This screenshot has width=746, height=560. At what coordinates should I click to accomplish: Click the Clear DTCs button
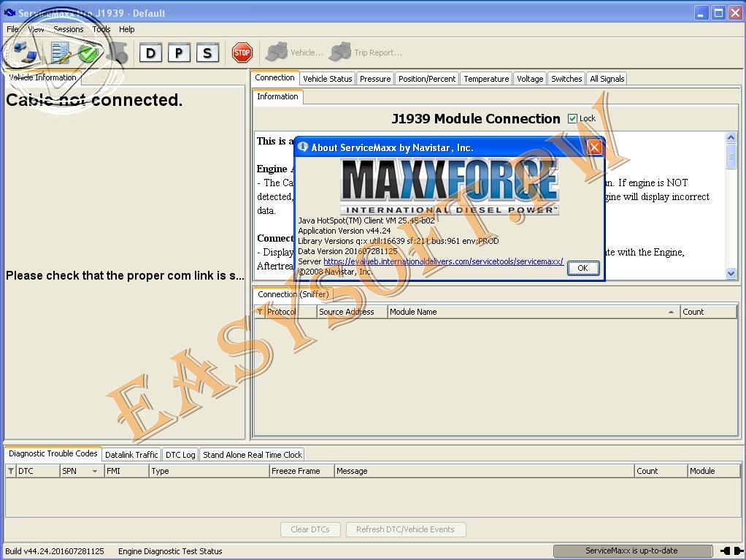[x=310, y=529]
